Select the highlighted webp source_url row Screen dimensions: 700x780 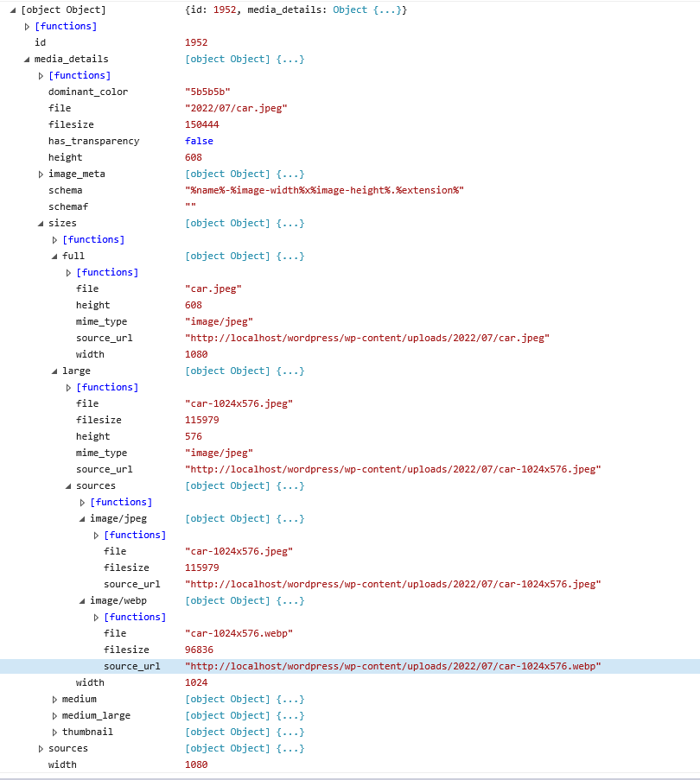350,667
